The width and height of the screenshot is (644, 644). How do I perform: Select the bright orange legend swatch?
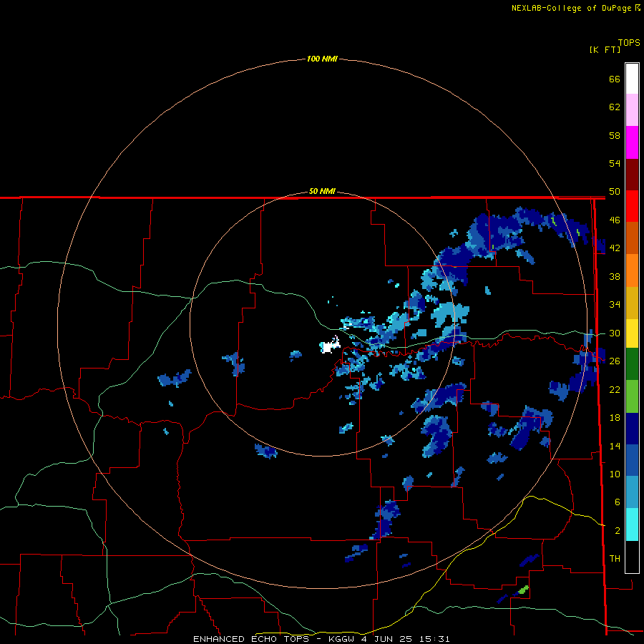pyautogui.click(x=632, y=270)
